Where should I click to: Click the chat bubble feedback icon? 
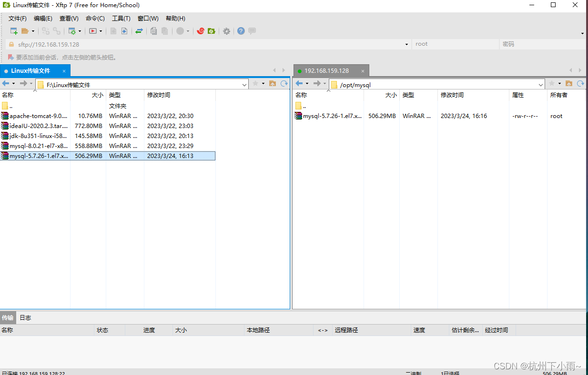pos(252,31)
